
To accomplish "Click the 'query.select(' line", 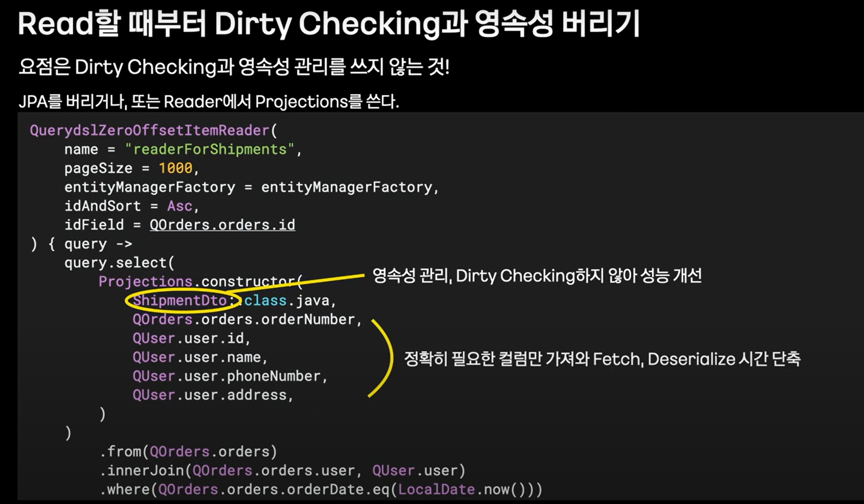I will coord(120,263).
